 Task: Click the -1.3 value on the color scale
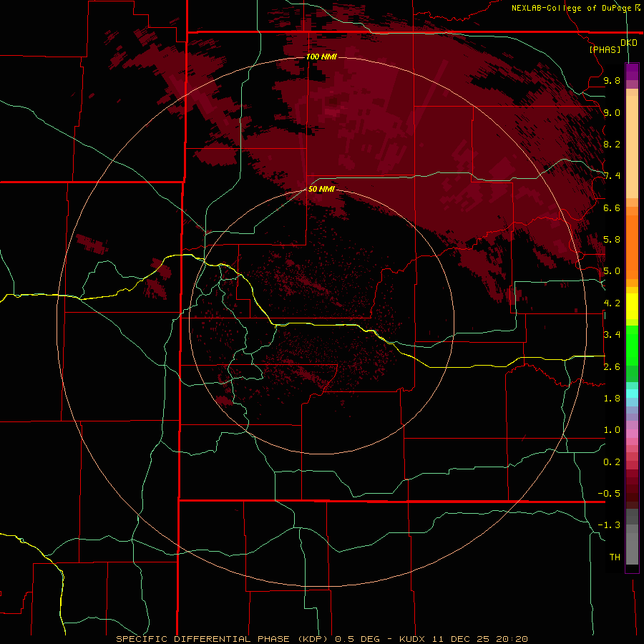609,525
